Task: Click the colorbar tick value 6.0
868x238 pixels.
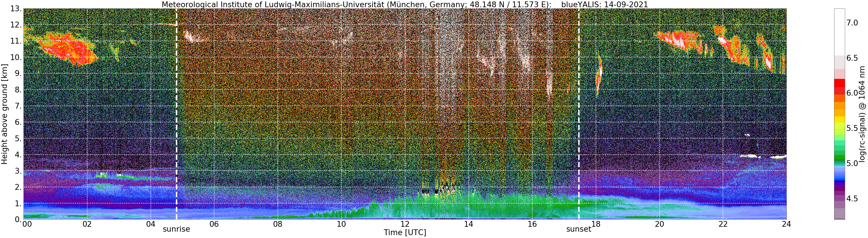Action: (x=852, y=93)
